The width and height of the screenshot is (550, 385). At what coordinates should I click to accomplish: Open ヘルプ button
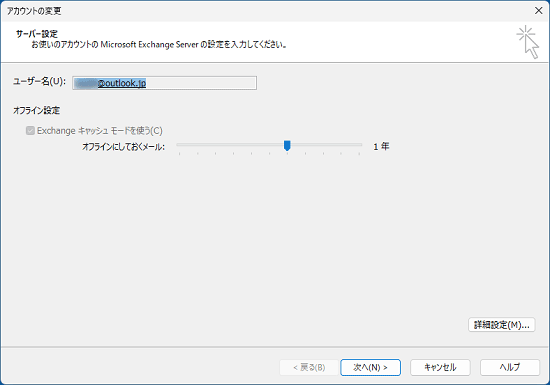click(x=510, y=367)
